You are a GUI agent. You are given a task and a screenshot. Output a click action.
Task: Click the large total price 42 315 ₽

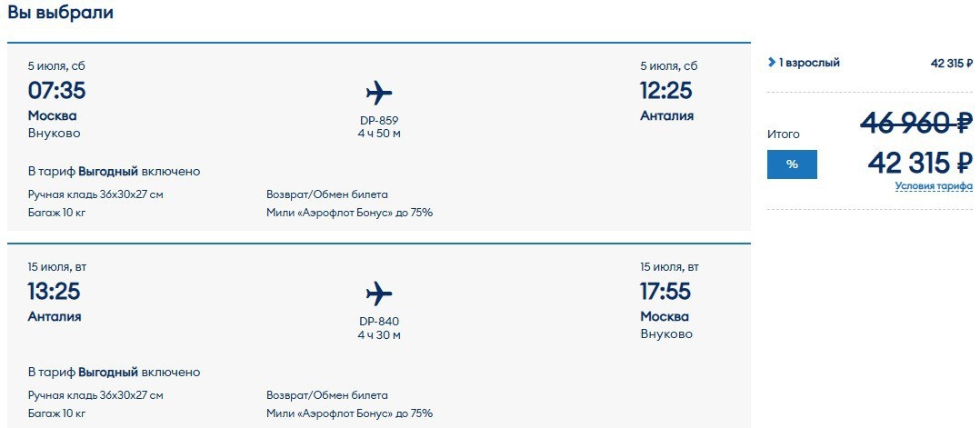tap(920, 163)
